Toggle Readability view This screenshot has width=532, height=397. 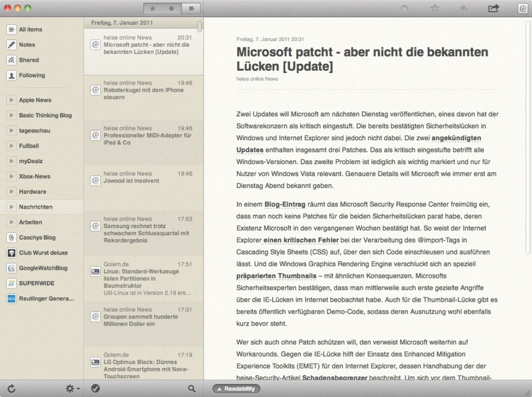[x=236, y=389]
